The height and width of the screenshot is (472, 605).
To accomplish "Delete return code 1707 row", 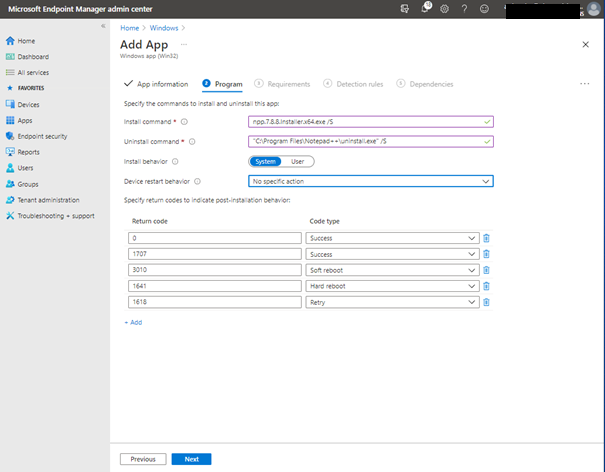I will coord(486,254).
